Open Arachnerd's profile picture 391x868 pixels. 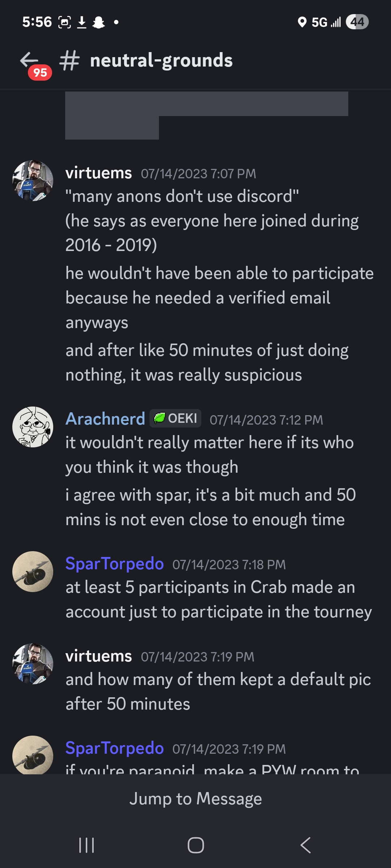tap(33, 427)
